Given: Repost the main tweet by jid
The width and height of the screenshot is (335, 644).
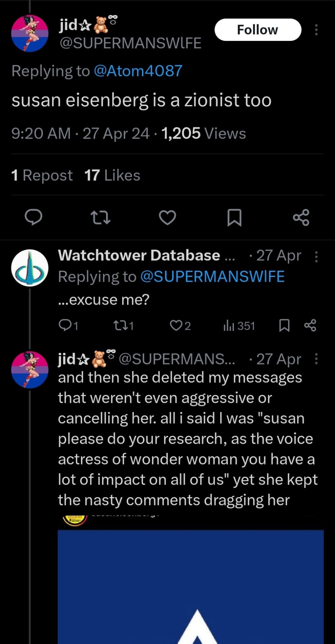Looking at the screenshot, I should [x=101, y=217].
